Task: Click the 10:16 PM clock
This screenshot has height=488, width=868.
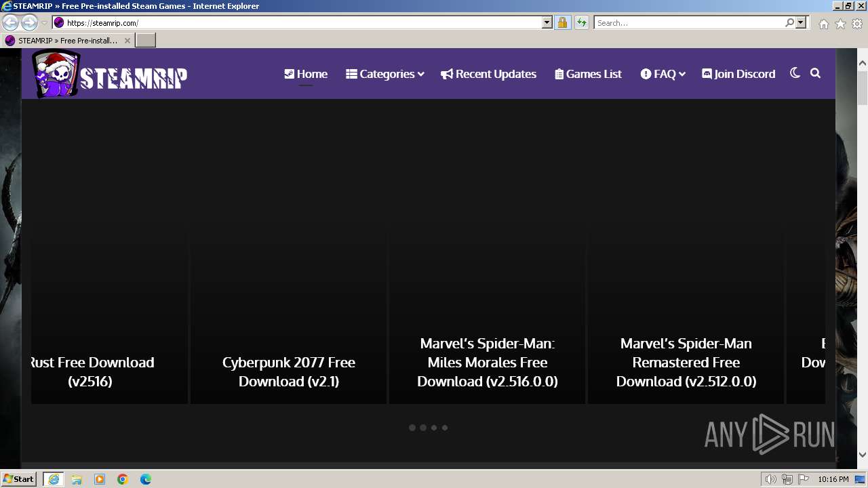Action: pos(833,479)
